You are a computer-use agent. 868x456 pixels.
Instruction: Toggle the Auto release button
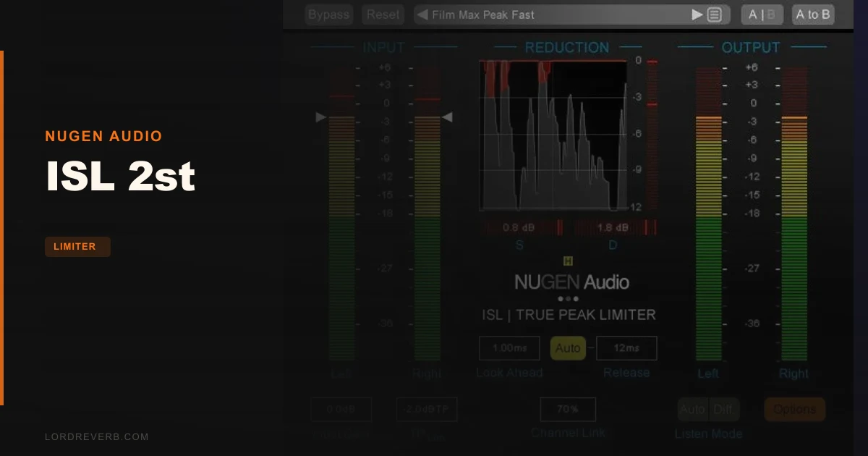568,348
